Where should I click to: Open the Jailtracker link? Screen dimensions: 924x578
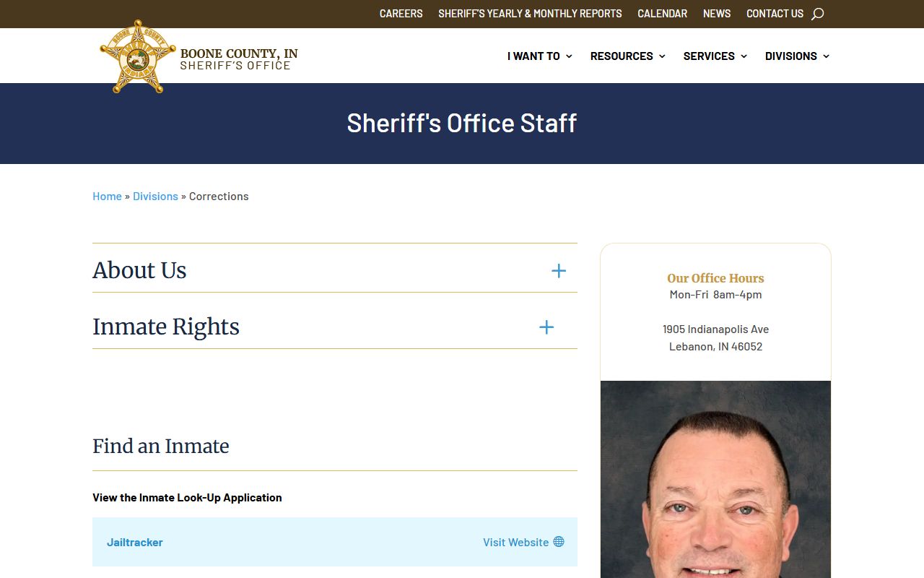[x=135, y=542]
